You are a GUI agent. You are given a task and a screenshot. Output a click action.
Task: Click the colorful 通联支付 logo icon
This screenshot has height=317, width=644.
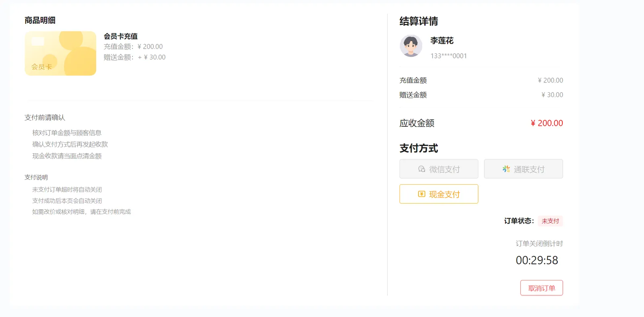point(506,169)
